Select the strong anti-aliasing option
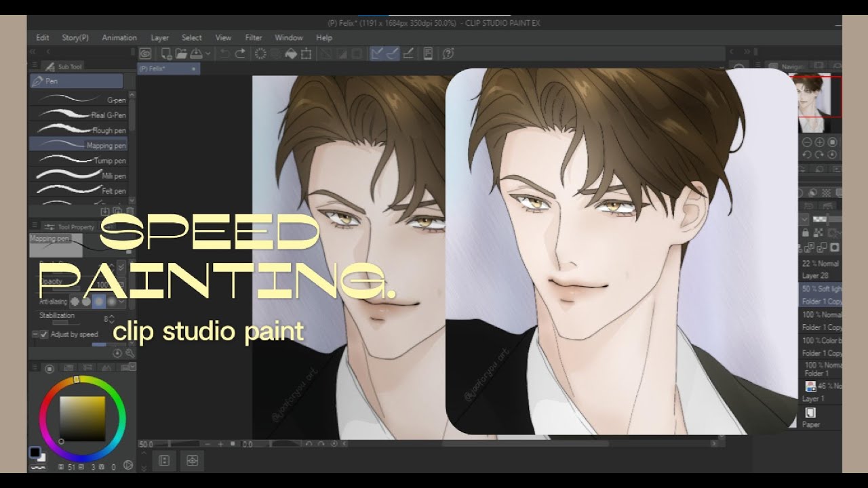 [x=111, y=302]
